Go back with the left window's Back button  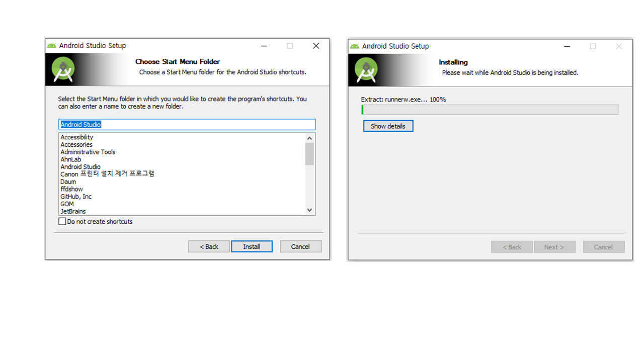pyautogui.click(x=209, y=246)
